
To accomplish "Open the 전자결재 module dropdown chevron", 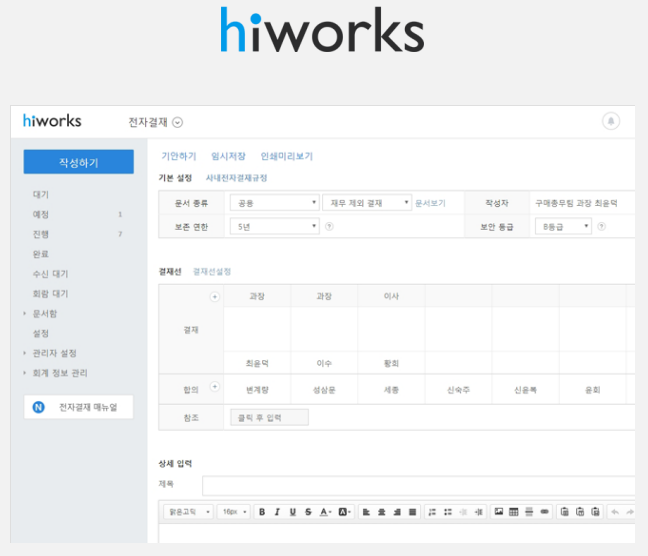I will pos(177,122).
